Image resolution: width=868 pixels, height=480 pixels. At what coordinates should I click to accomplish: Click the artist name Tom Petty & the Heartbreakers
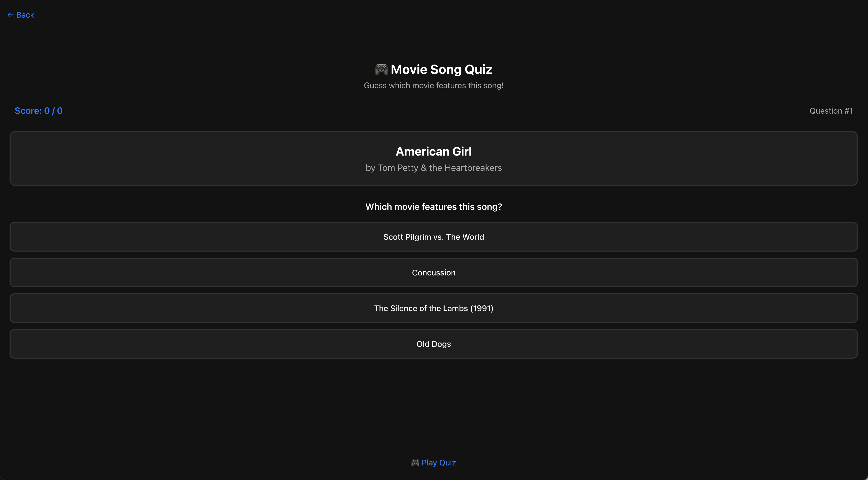434,168
